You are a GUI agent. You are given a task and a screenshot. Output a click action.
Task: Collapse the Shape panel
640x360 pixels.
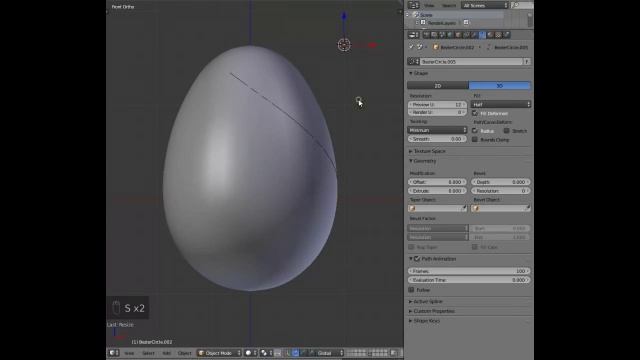point(419,73)
